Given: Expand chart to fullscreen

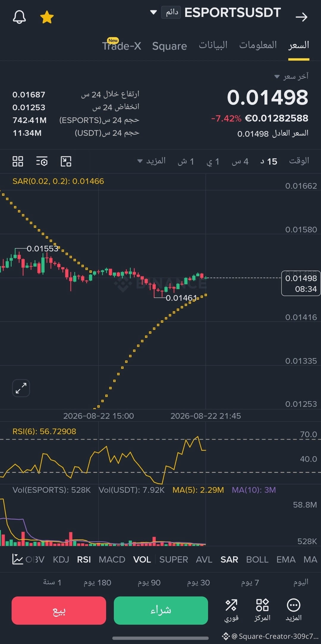Looking at the screenshot, I should click(x=21, y=388).
